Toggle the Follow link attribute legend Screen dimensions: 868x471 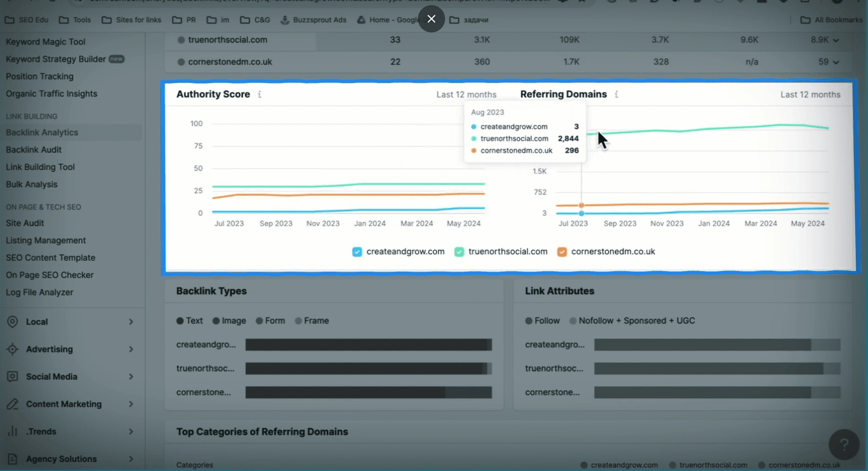542,321
